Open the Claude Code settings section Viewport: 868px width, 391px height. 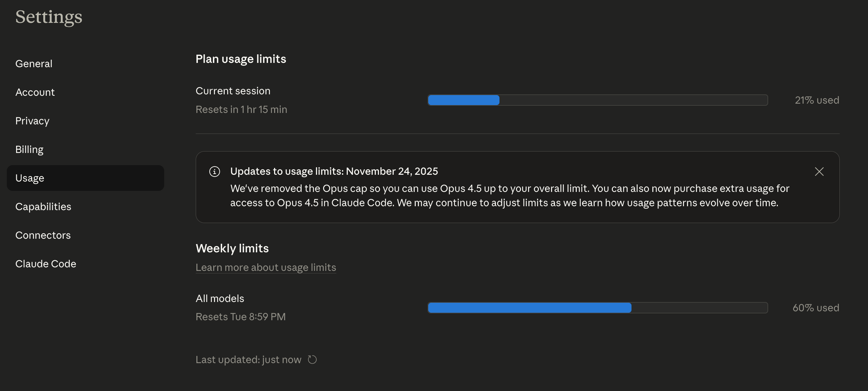46,264
